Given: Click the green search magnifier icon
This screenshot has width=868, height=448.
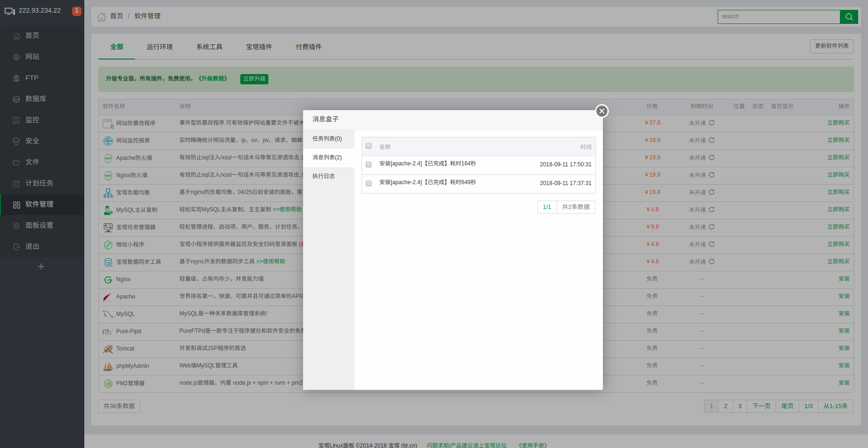Looking at the screenshot, I should 849,16.
